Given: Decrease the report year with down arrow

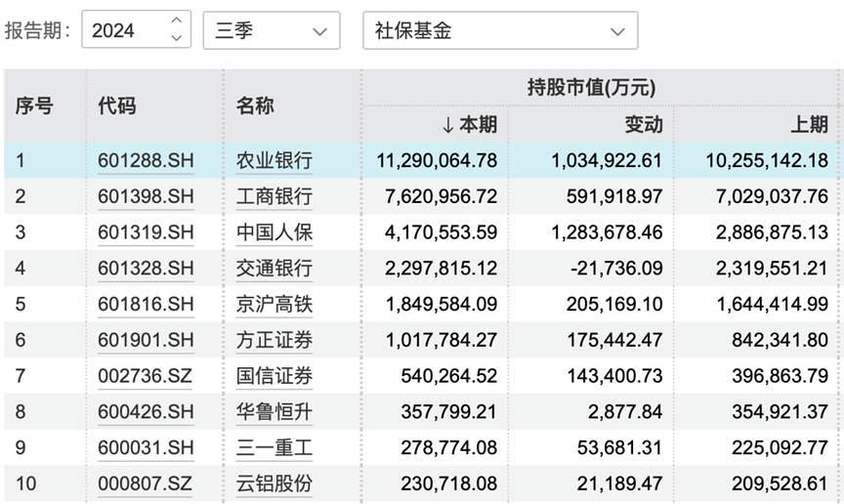Looking at the screenshot, I should [176, 39].
